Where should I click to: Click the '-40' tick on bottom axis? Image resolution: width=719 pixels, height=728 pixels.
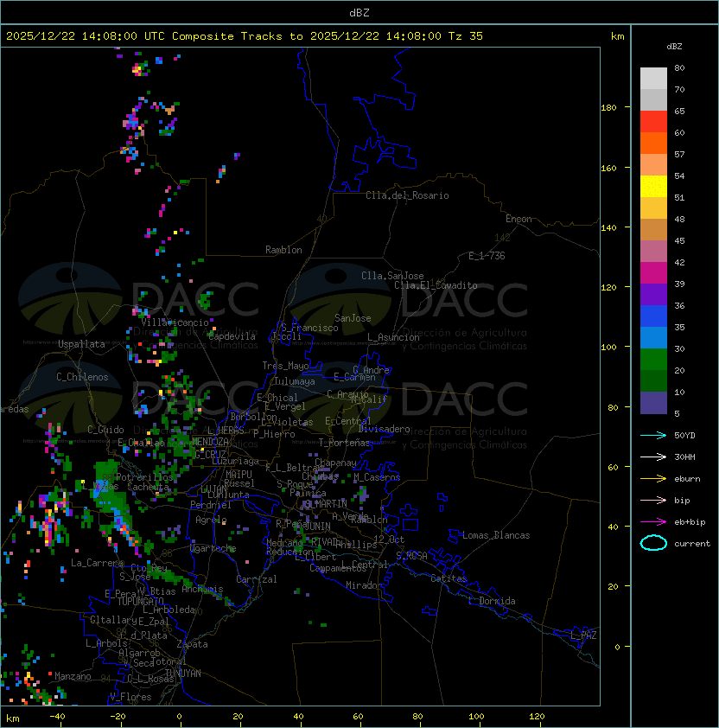[x=57, y=717]
